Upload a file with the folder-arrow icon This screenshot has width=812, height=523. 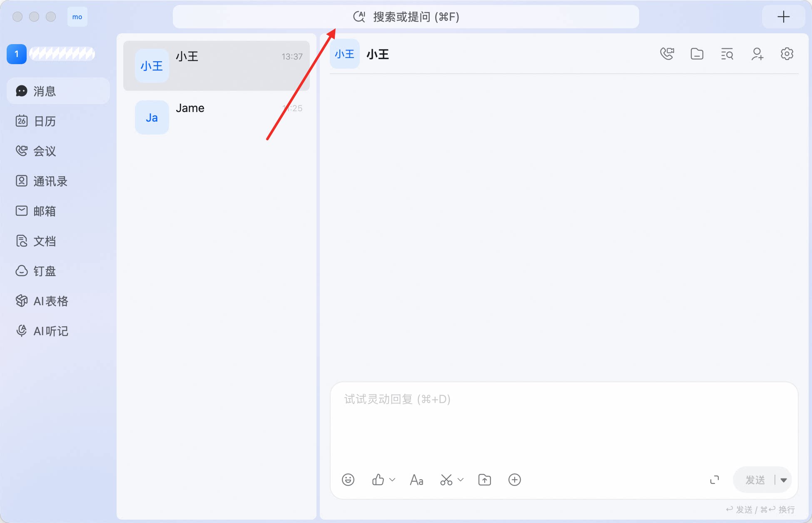[x=485, y=480]
